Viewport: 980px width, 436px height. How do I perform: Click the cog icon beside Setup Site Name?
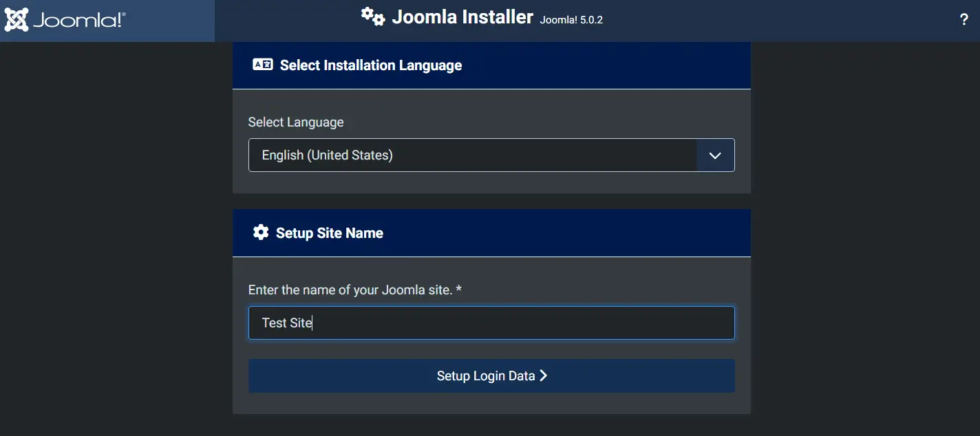tap(260, 232)
